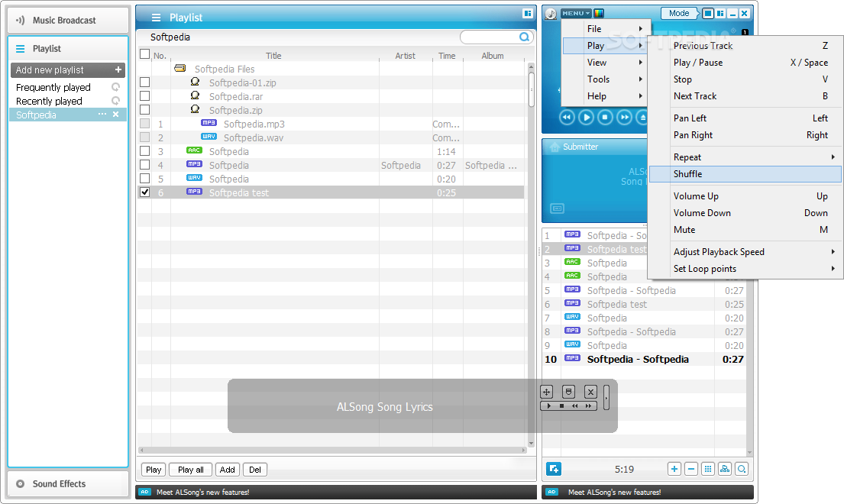Click the Add button below the playlist
This screenshot has width=844, height=504.
click(227, 470)
